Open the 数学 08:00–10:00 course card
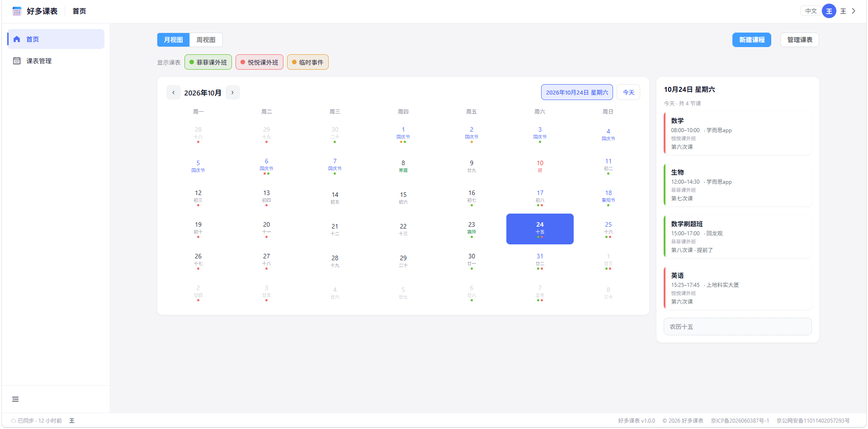 [738, 133]
